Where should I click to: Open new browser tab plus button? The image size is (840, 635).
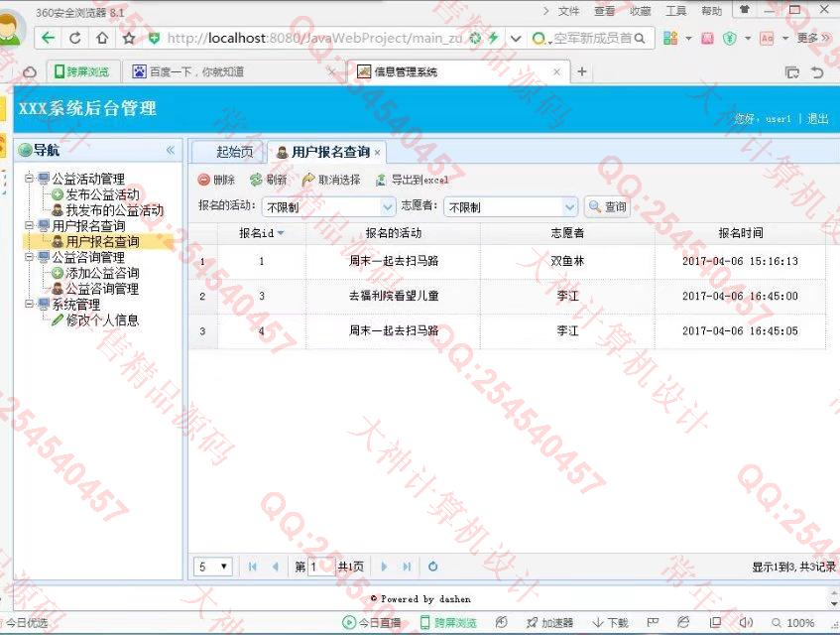coord(582,71)
